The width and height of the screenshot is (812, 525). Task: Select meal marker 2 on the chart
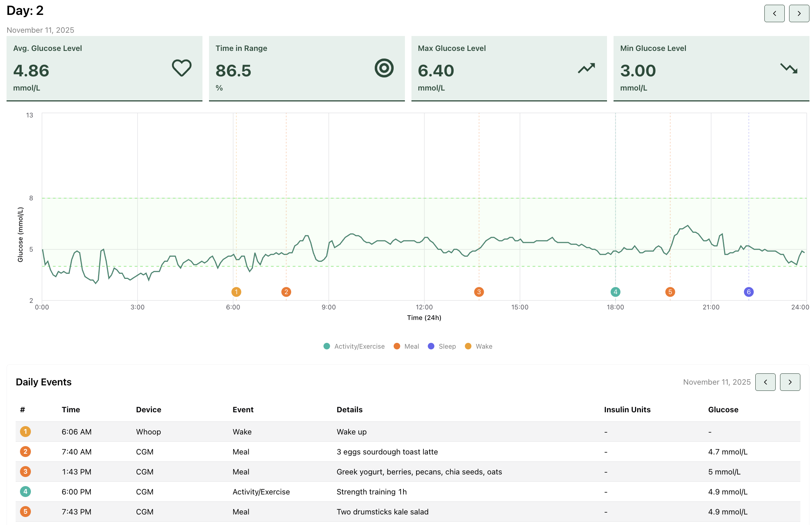pyautogui.click(x=286, y=292)
